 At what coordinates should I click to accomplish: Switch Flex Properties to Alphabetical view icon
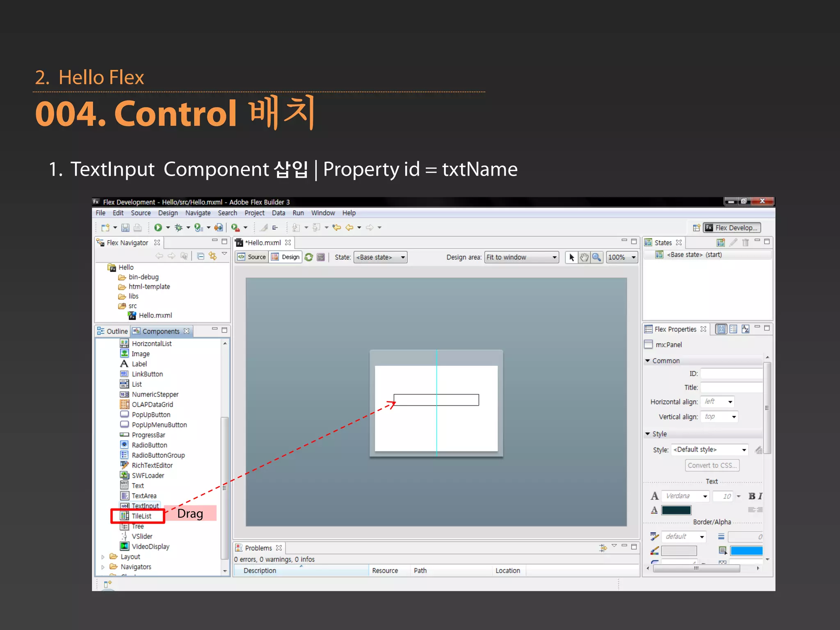(x=745, y=329)
